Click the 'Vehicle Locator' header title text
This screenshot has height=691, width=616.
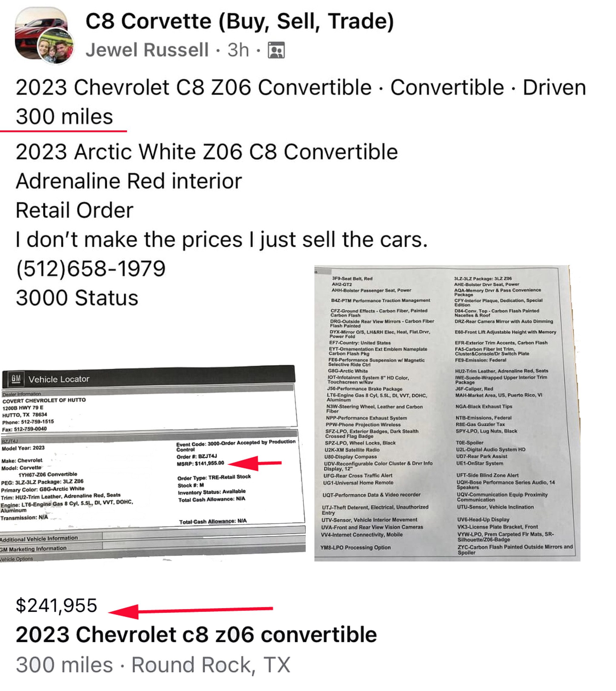coord(59,379)
